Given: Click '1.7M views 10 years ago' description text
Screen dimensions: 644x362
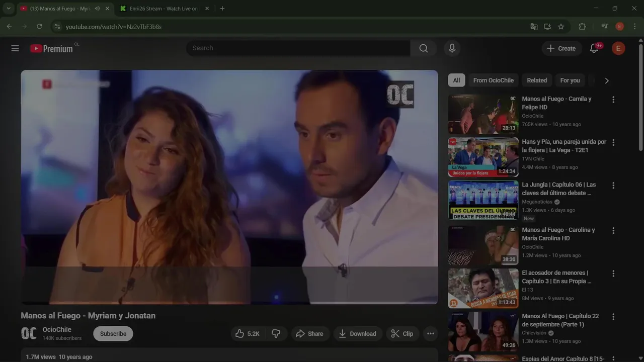Looking at the screenshot, I should click(59, 357).
